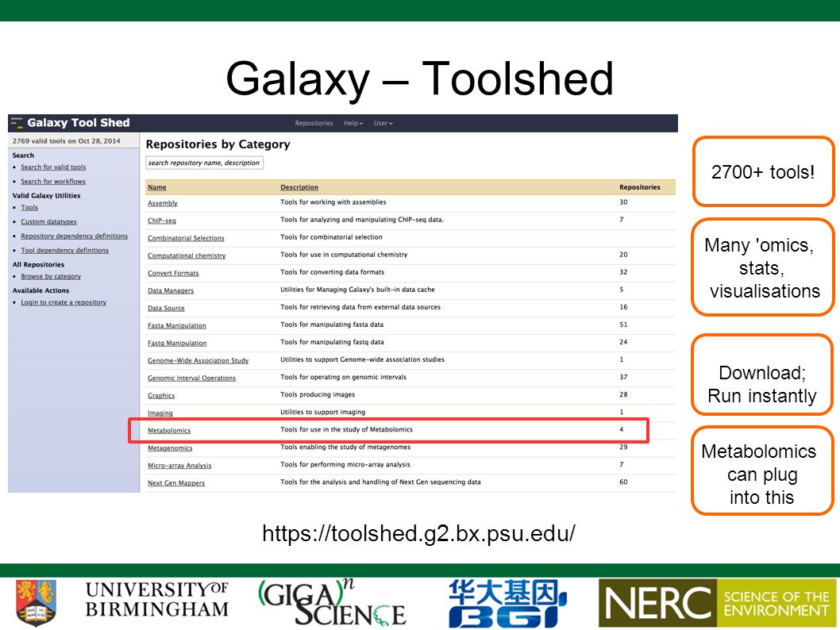Click the toolshed.g2.bx.psu.edu URL text
Viewport: 840px width, 630px height.
point(419,533)
